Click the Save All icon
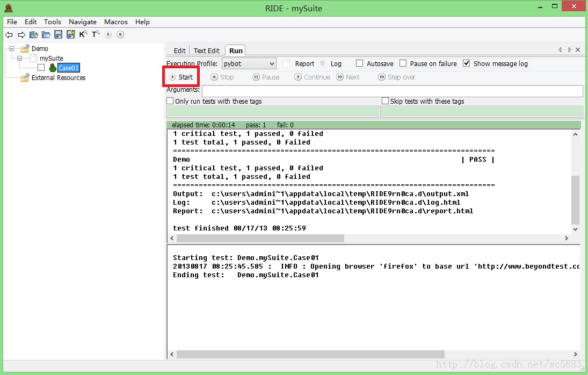 pyautogui.click(x=70, y=35)
